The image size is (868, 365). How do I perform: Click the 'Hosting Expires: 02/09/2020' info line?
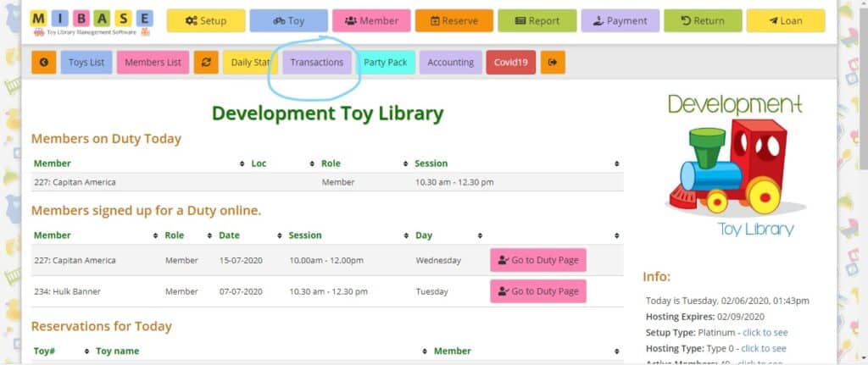pos(705,317)
